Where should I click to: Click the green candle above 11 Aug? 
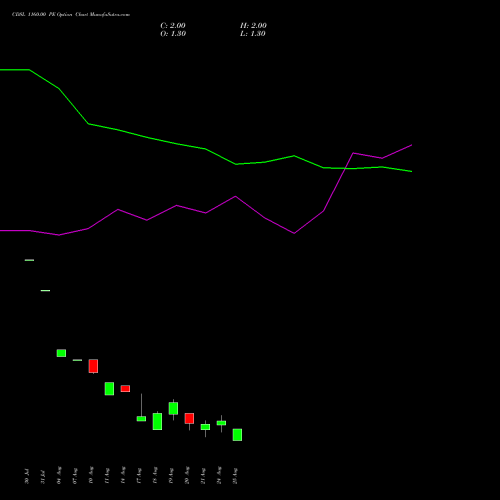(x=109, y=389)
